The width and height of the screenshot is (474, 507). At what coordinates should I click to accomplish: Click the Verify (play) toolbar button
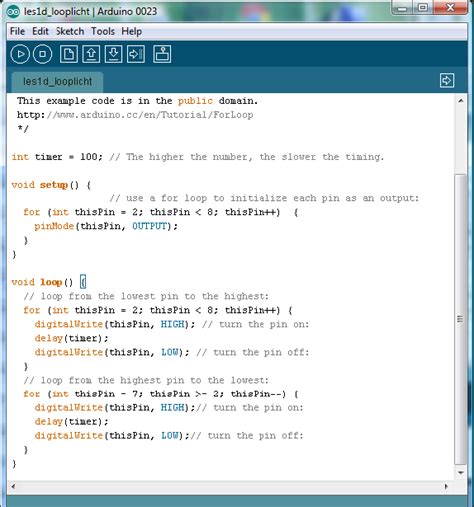[x=20, y=54]
